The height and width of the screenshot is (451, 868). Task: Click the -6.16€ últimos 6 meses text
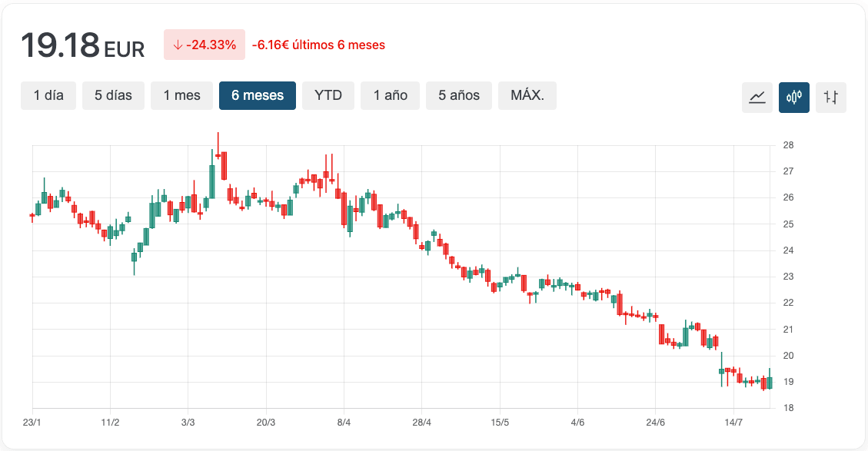tap(318, 45)
